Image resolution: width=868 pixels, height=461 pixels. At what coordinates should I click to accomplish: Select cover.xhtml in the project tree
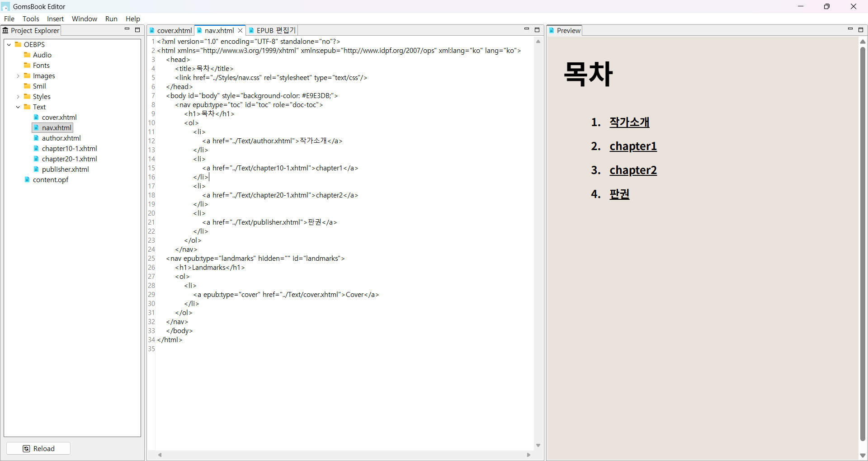[x=59, y=118]
